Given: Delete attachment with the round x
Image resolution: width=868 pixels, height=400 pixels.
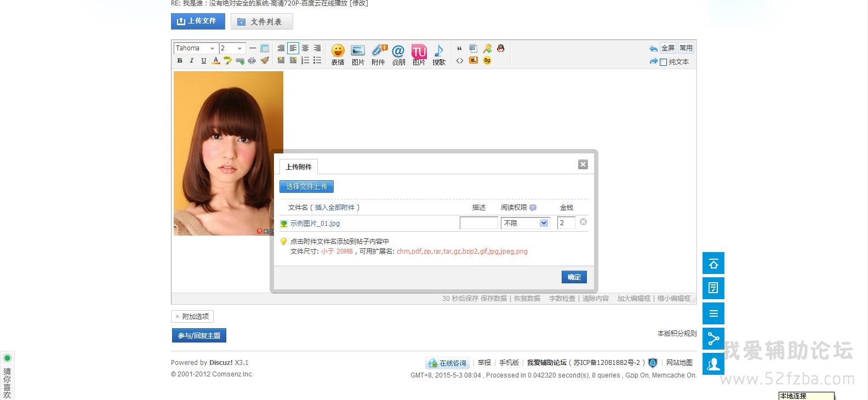Looking at the screenshot, I should [583, 222].
